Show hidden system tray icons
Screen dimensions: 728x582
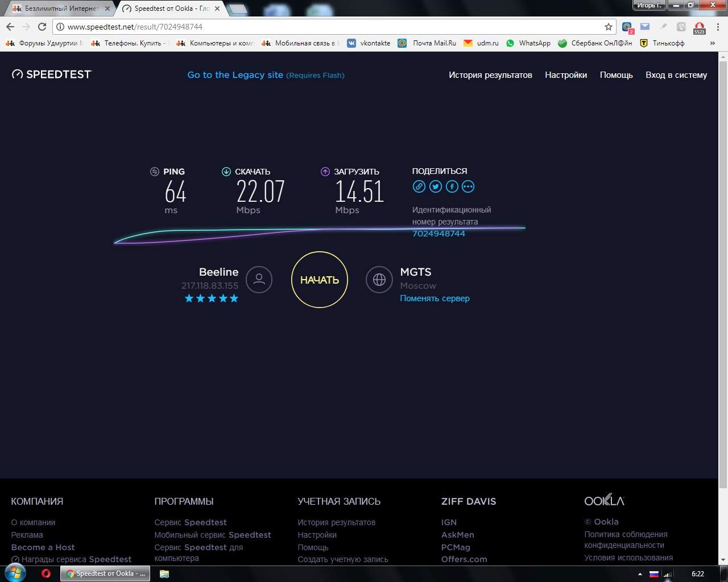pos(640,574)
